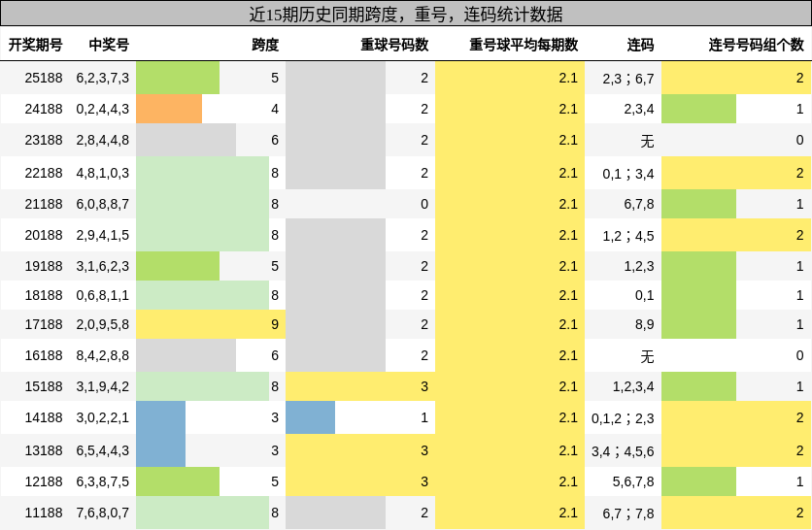Click the 重球号码数 value 0 in row 21188
This screenshot has width=812, height=530.
424,204
